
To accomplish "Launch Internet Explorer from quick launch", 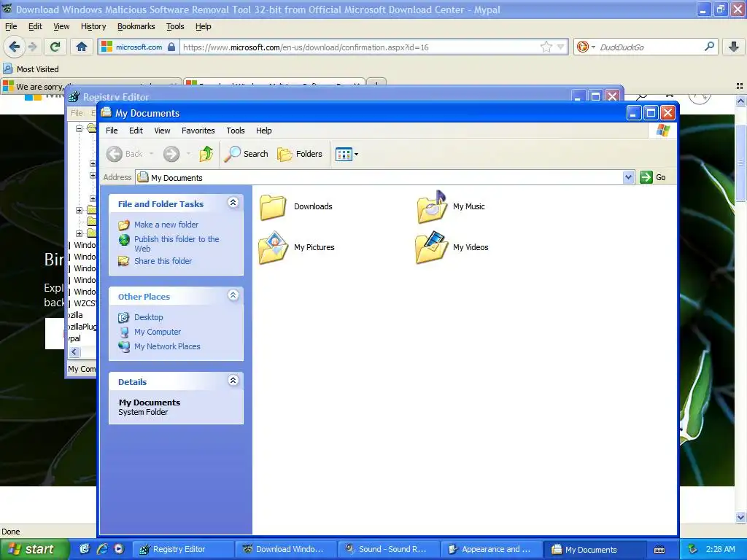I will [x=102, y=549].
